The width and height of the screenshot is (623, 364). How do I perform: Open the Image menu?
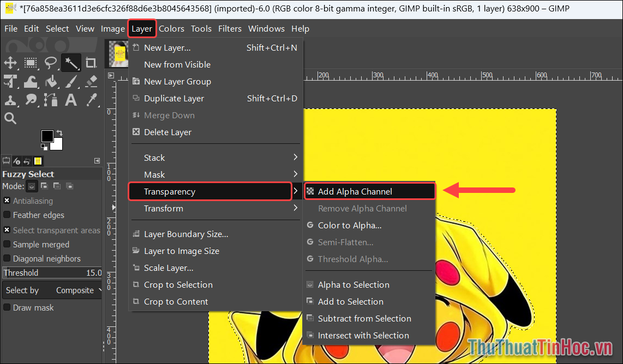113,28
